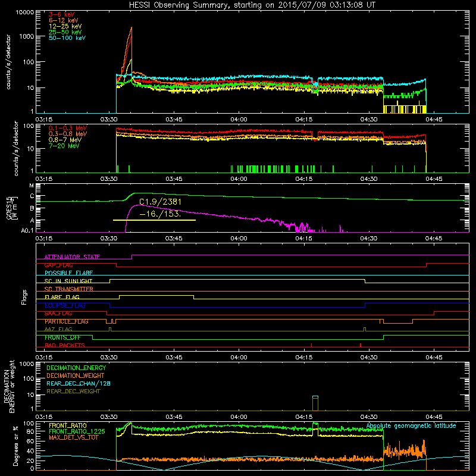The height and width of the screenshot is (476, 476).
Task: Select the POSSIBLE_FLARE flag label
Action: click(x=68, y=273)
